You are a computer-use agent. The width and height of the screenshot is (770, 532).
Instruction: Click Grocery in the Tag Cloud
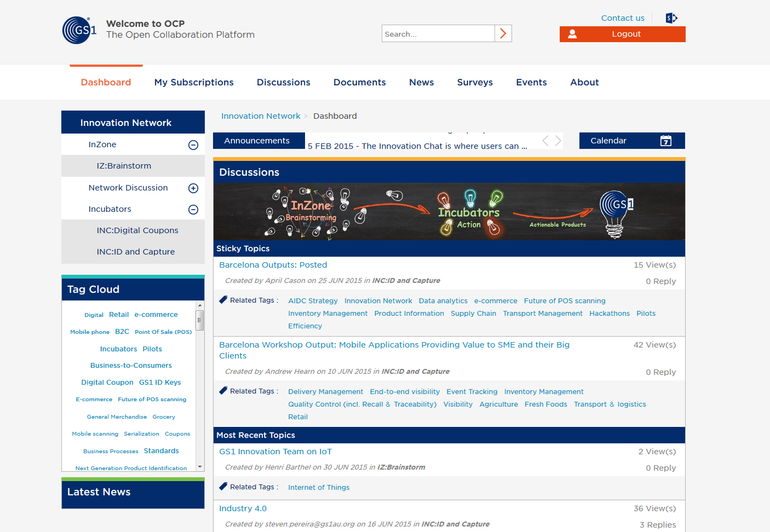164,417
